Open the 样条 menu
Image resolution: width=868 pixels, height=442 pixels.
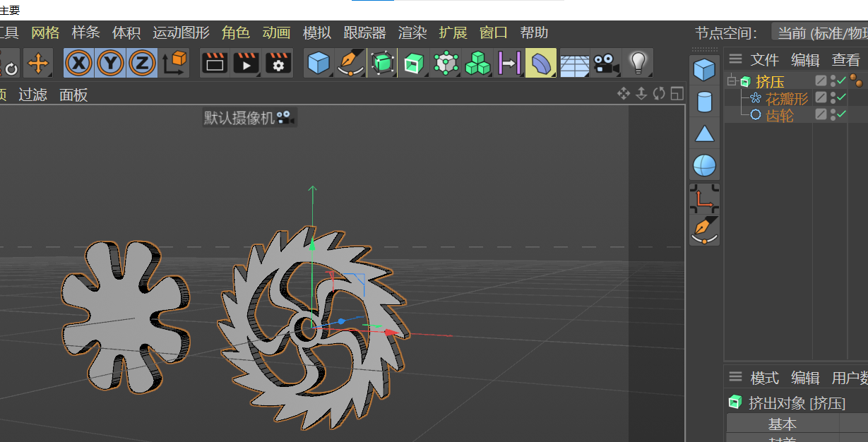[x=85, y=32]
